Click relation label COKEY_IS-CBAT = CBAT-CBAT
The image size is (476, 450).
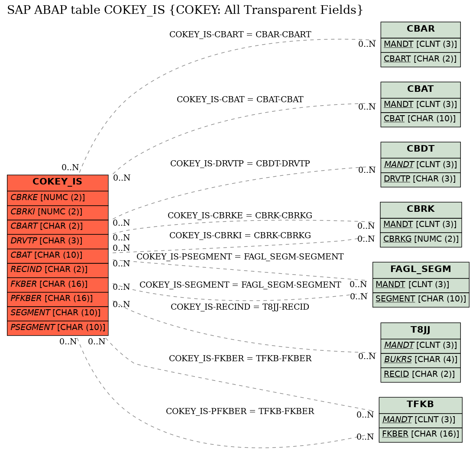pos(240,99)
